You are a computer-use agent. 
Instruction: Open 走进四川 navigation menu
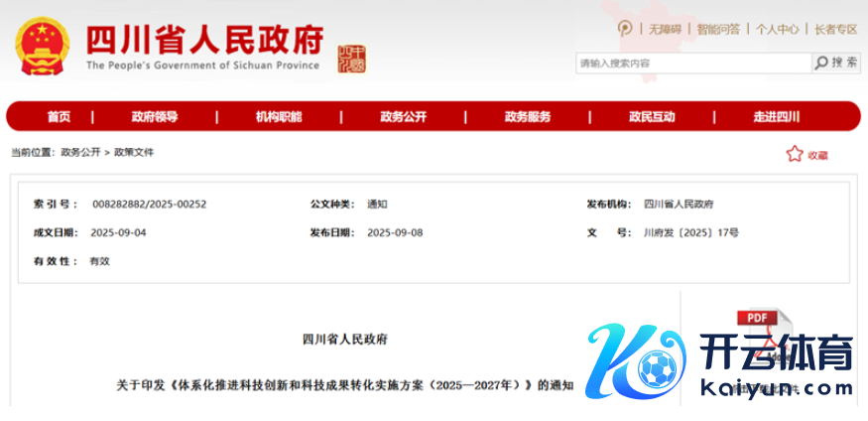776,116
